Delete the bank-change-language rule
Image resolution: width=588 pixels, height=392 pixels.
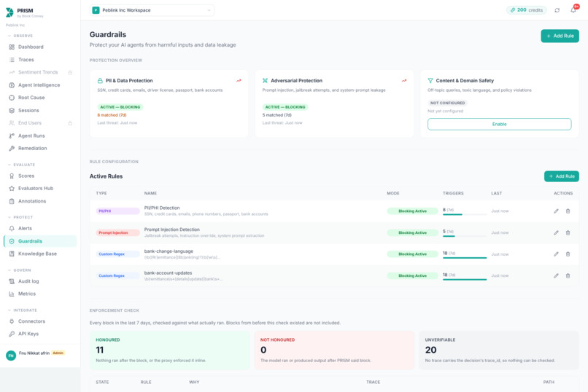coord(568,254)
